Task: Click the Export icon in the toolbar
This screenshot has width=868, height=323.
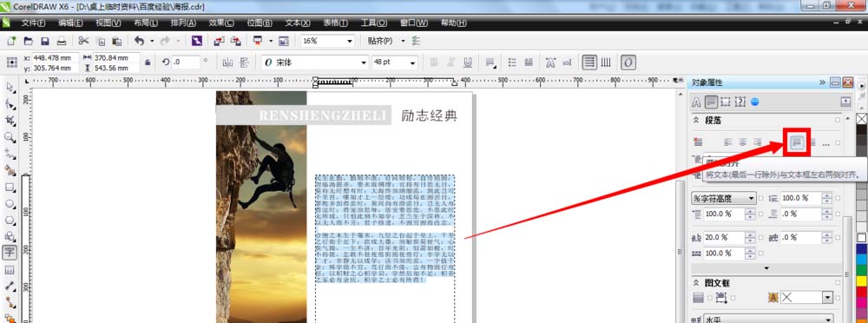Action: pyautogui.click(x=236, y=41)
